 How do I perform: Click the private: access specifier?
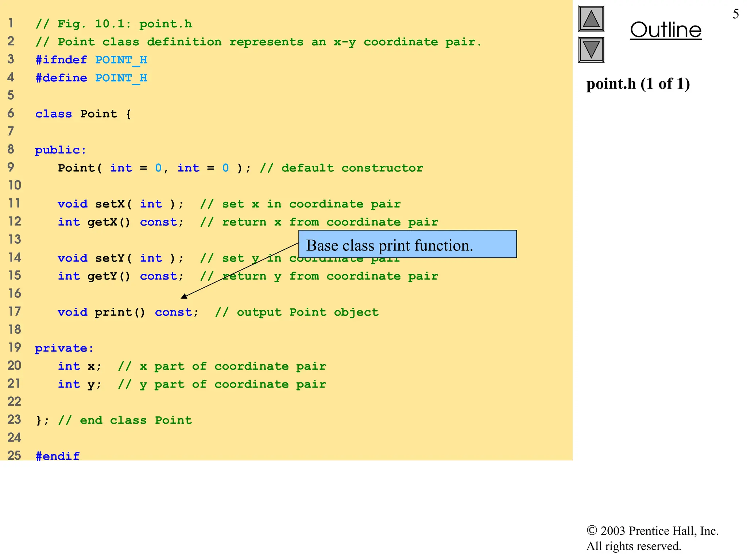64,348
